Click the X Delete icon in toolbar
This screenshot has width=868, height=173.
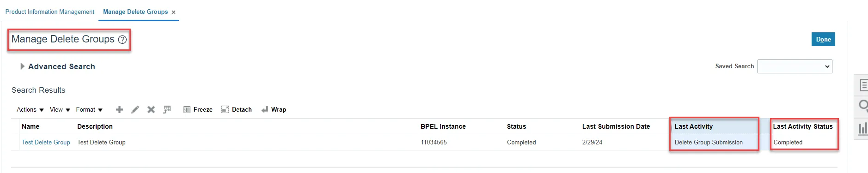[151, 109]
